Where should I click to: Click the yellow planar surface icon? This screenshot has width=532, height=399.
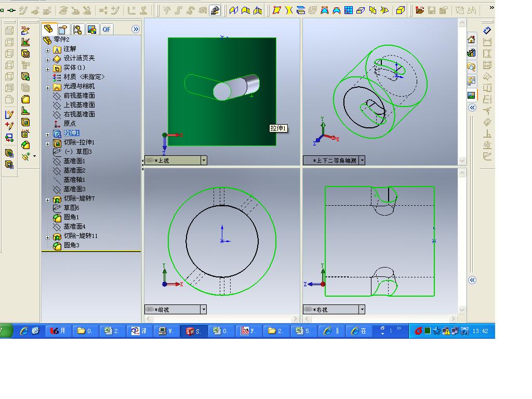point(277,10)
